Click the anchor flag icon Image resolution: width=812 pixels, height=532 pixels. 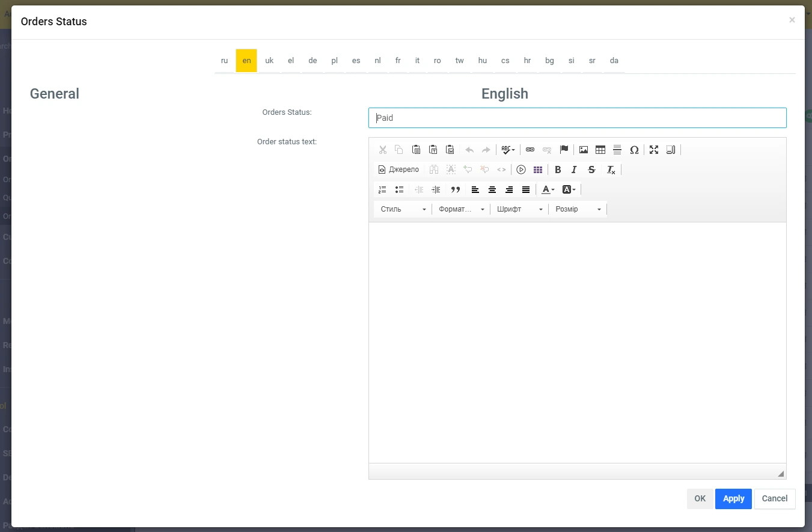564,150
